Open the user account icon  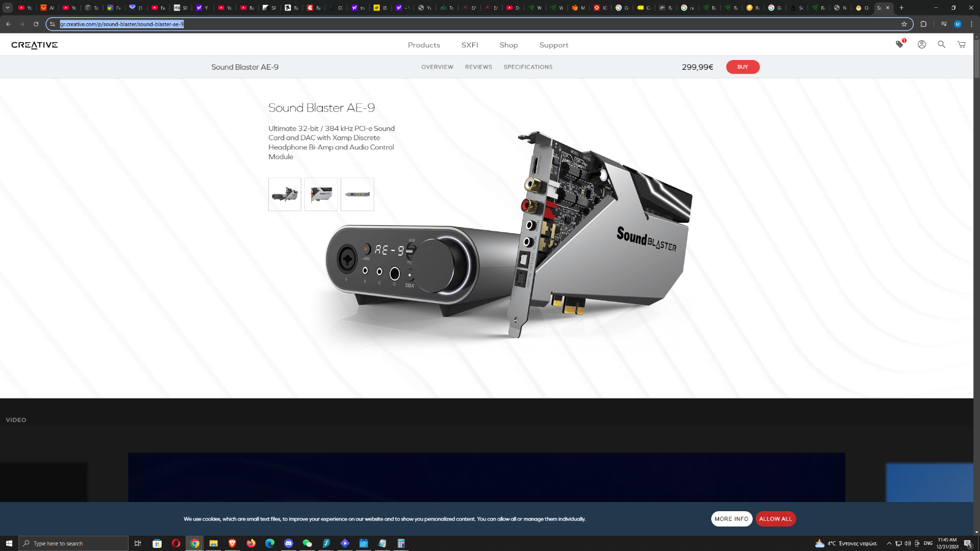pos(922,44)
